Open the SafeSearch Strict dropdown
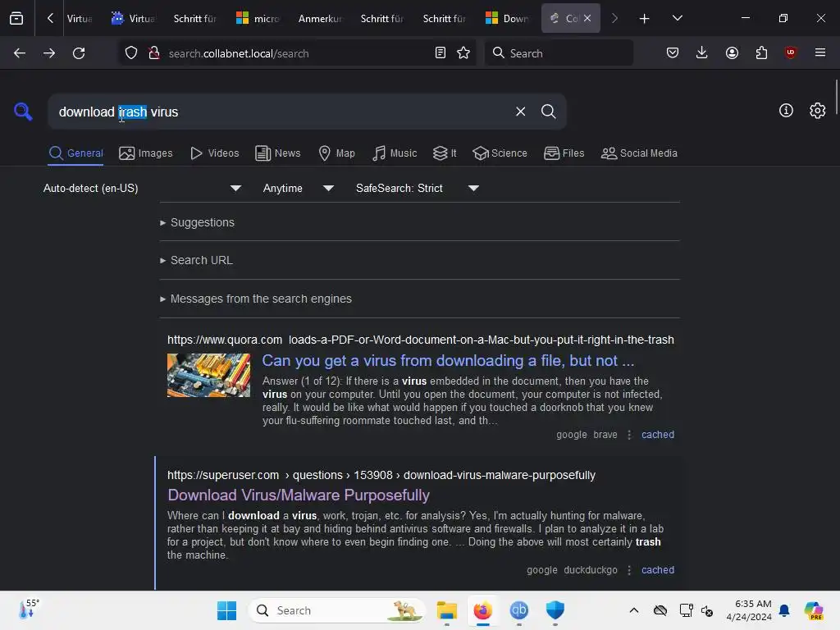 418,188
